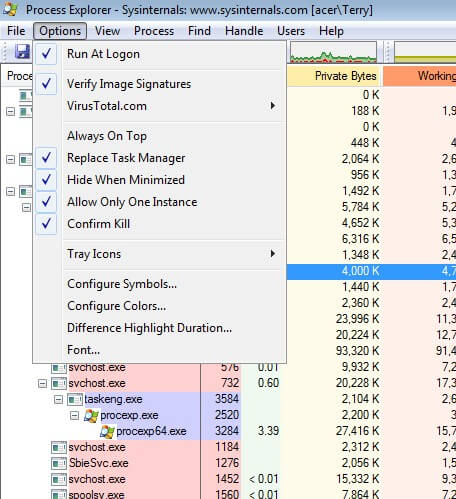The height and width of the screenshot is (499, 456).
Task: Close the open Options menu
Action: click(x=60, y=31)
